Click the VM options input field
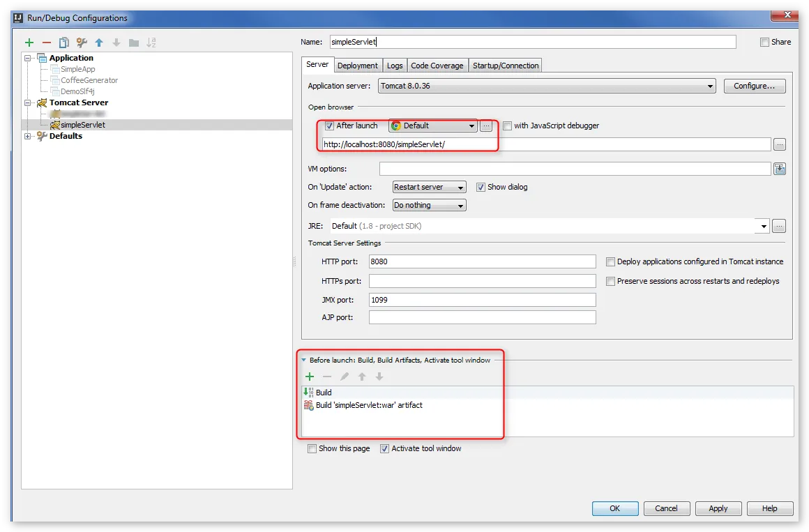The image size is (809, 532). (575, 169)
